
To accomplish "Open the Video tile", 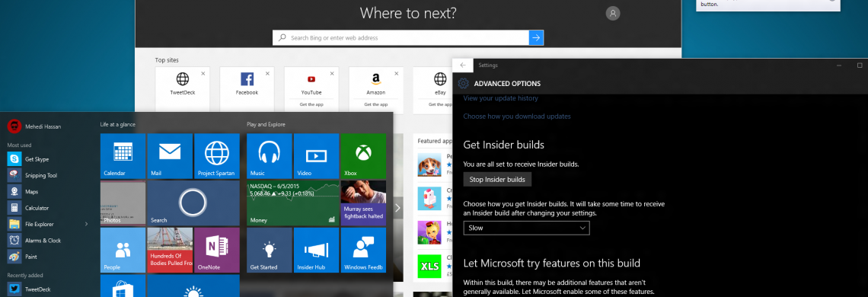I will pyautogui.click(x=317, y=156).
